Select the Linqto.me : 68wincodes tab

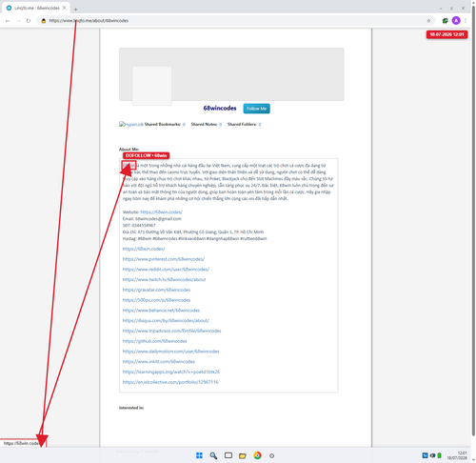[x=36, y=8]
